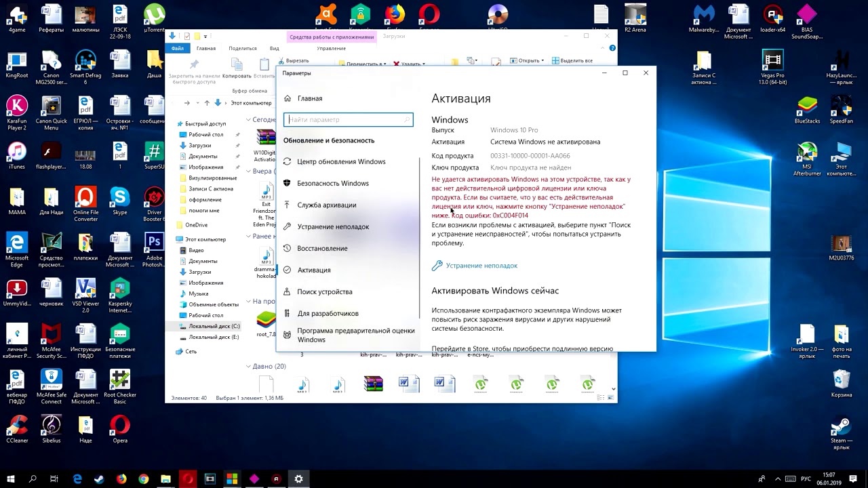The width and height of the screenshot is (868, 488).
Task: Open Microsoft Store taskbar icon
Action: click(x=232, y=479)
